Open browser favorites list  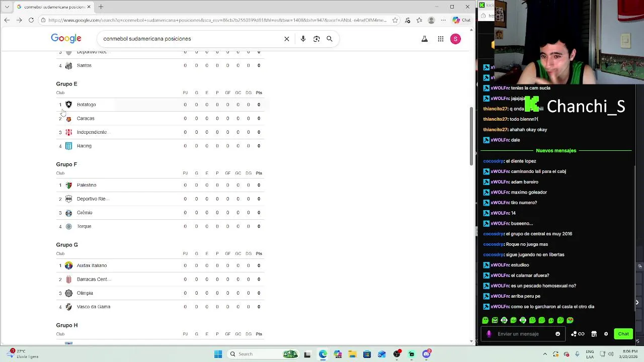coord(419,20)
